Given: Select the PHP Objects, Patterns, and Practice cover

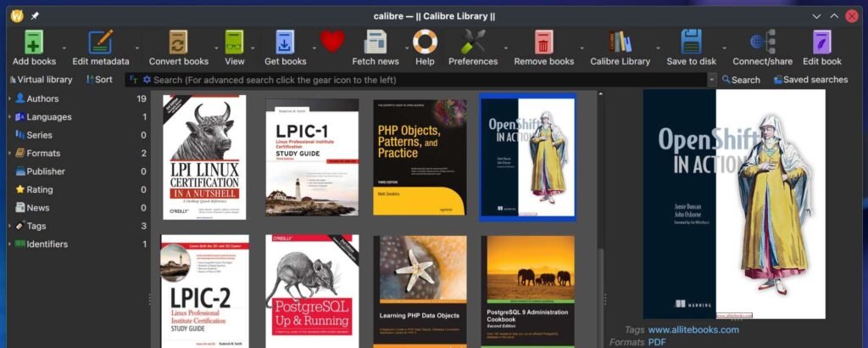Looking at the screenshot, I should tap(420, 157).
